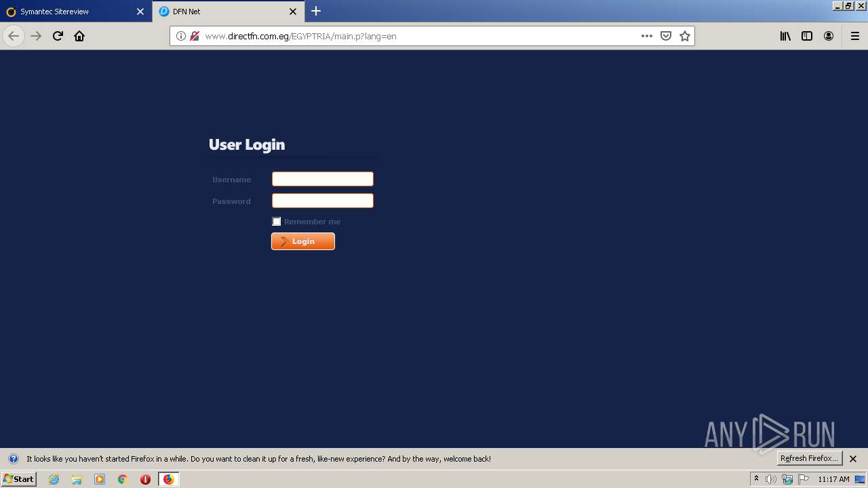Click the orange Login button
The height and width of the screenshot is (488, 868).
coord(303,241)
